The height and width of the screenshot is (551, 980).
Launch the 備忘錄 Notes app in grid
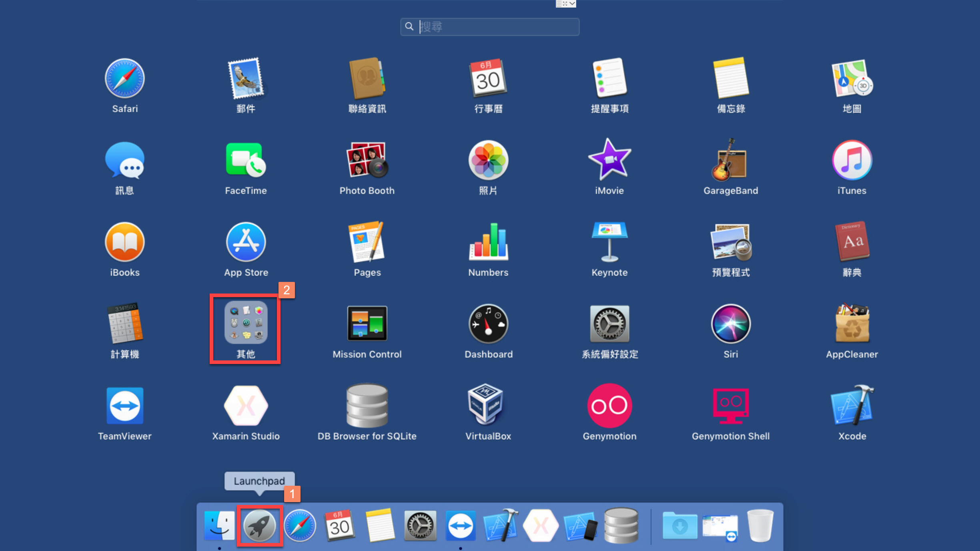pos(731,78)
